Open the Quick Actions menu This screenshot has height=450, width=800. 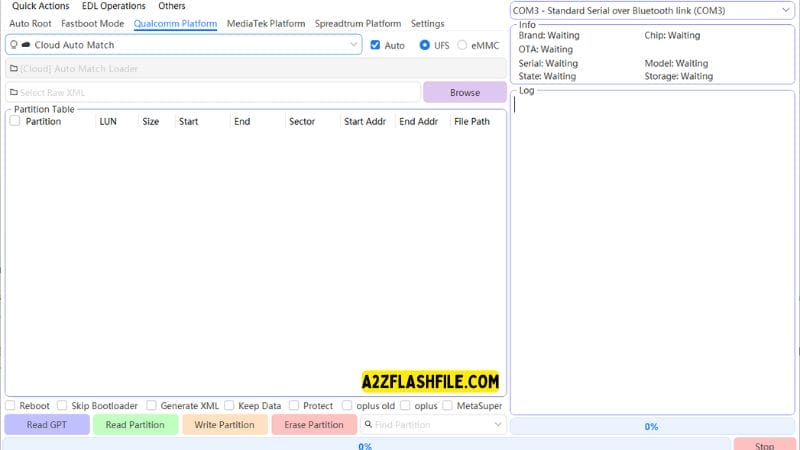pyautogui.click(x=40, y=6)
